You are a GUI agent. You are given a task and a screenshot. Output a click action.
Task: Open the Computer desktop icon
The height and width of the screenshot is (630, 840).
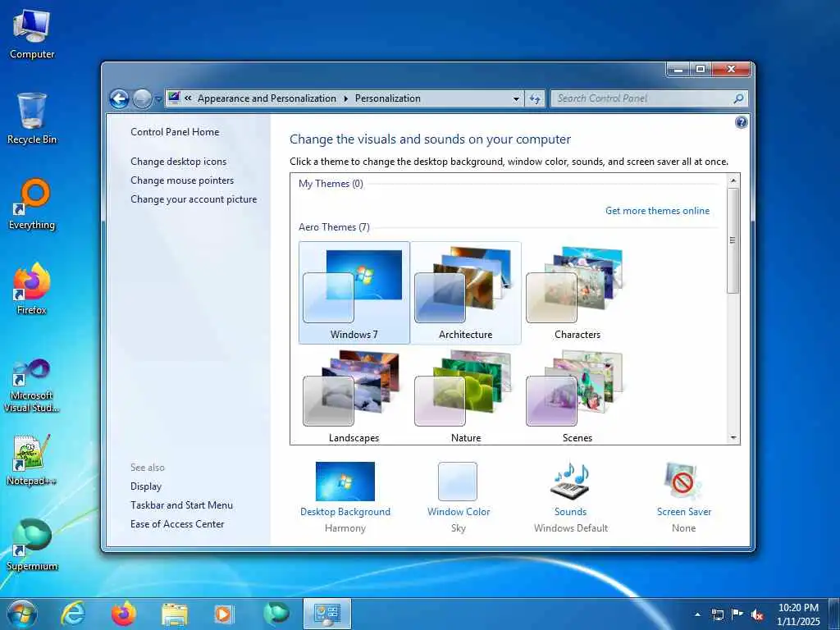[x=32, y=34]
